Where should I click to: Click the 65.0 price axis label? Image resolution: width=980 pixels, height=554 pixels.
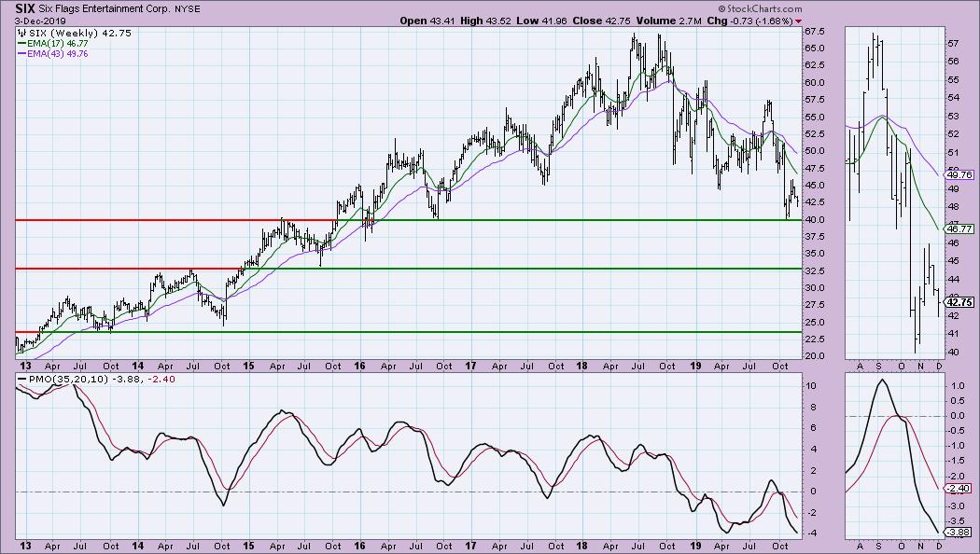[x=813, y=48]
